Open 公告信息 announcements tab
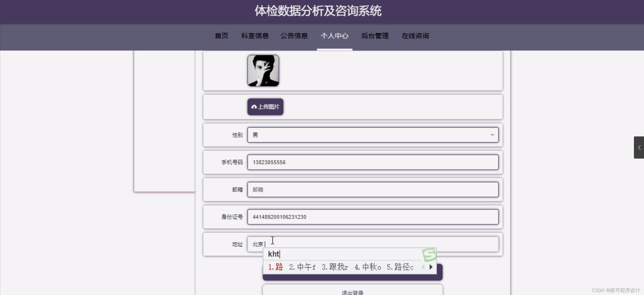 point(294,36)
